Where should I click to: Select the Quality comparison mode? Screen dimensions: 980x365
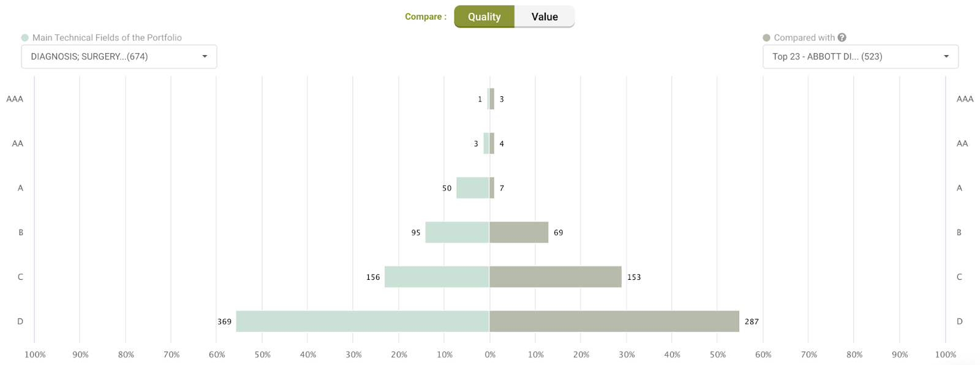coord(484,17)
